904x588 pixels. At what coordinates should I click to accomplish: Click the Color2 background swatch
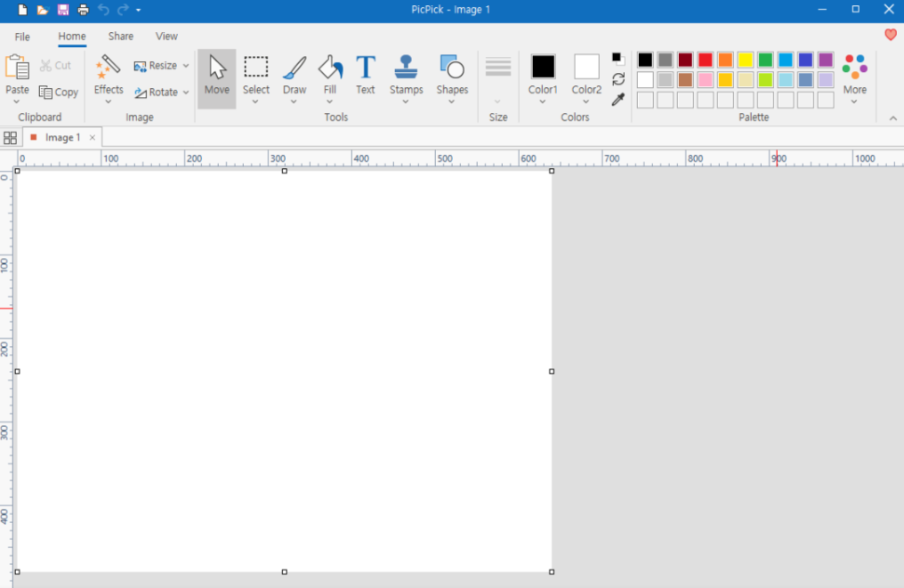(x=586, y=67)
